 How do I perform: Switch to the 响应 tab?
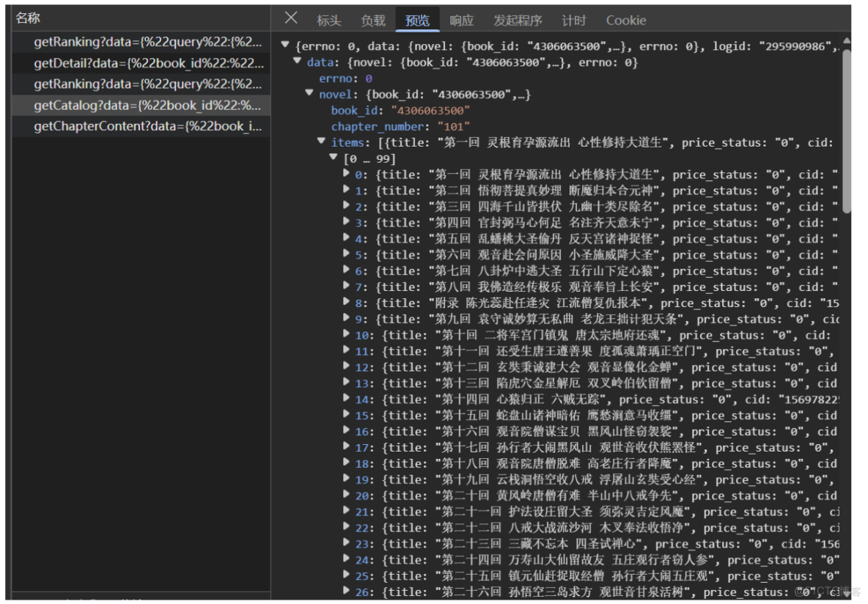pos(461,20)
